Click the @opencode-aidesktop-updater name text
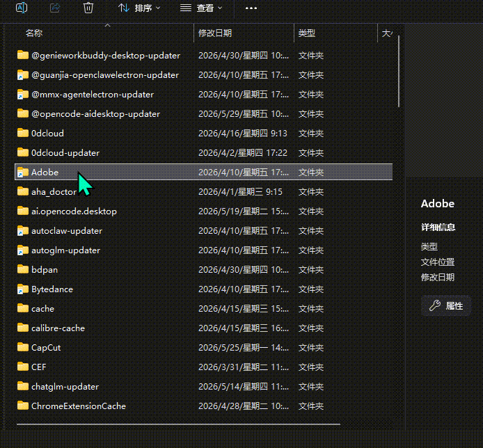The width and height of the screenshot is (483, 448). coord(96,114)
